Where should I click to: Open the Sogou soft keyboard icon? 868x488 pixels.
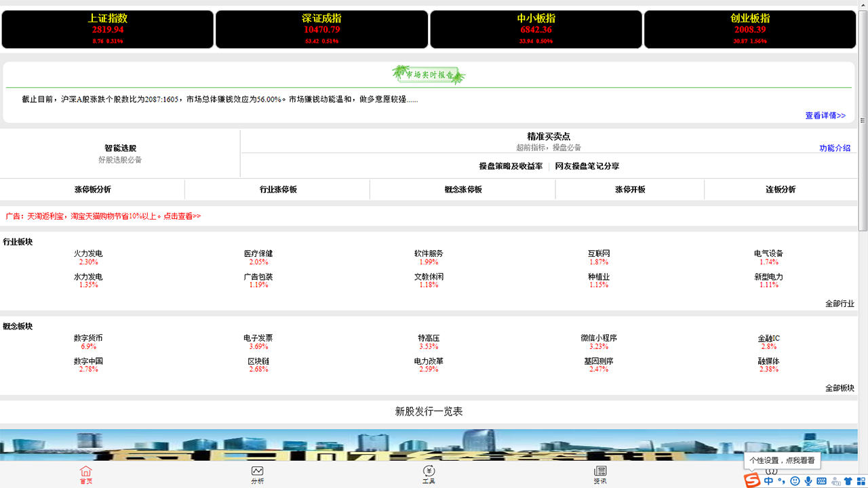click(822, 481)
